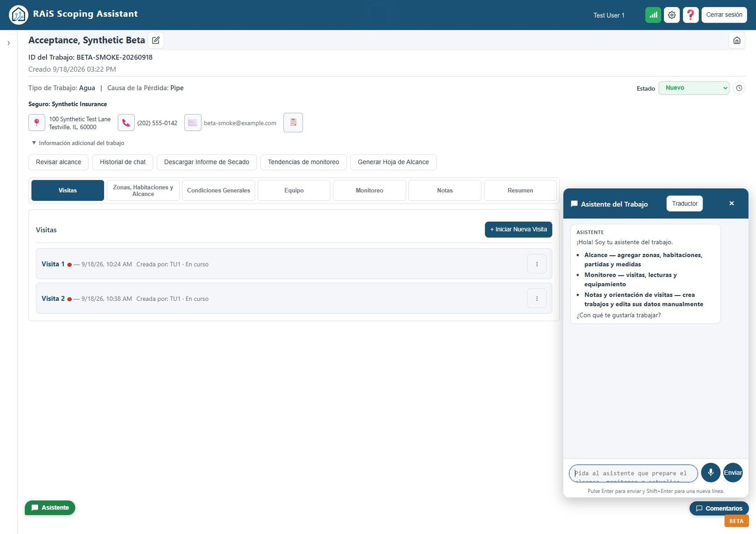Click the email envelope icon
756x534 pixels.
tap(193, 123)
